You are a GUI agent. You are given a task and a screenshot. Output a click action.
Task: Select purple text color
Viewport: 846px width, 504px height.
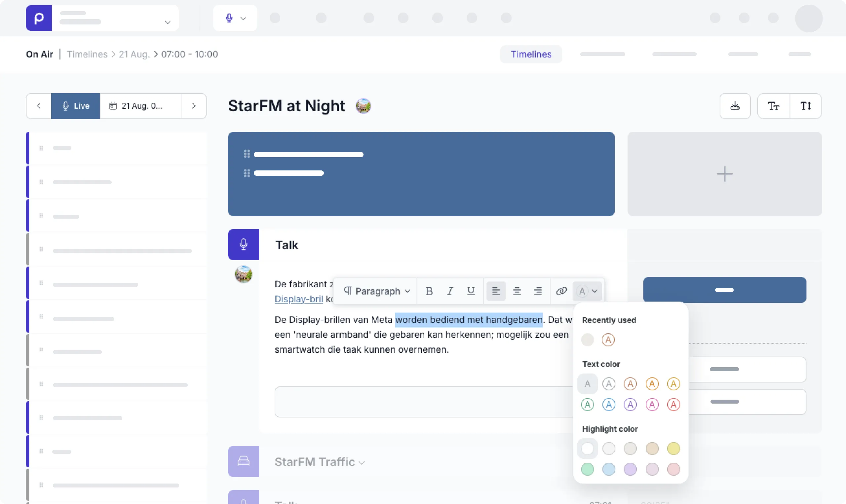pos(630,405)
